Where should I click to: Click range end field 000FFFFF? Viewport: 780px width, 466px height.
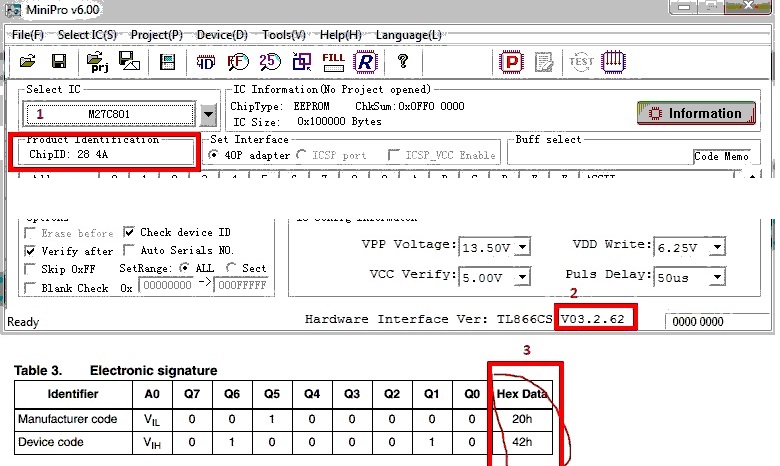[242, 285]
